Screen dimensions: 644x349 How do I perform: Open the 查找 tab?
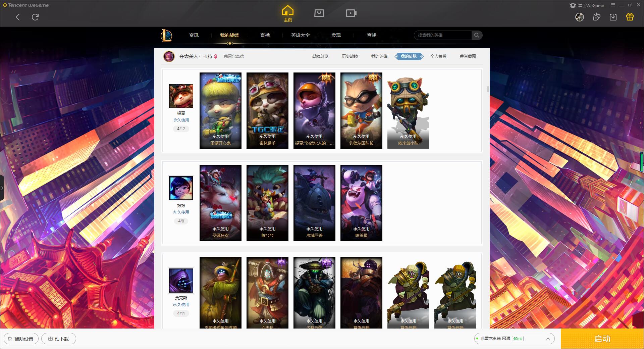click(x=372, y=35)
